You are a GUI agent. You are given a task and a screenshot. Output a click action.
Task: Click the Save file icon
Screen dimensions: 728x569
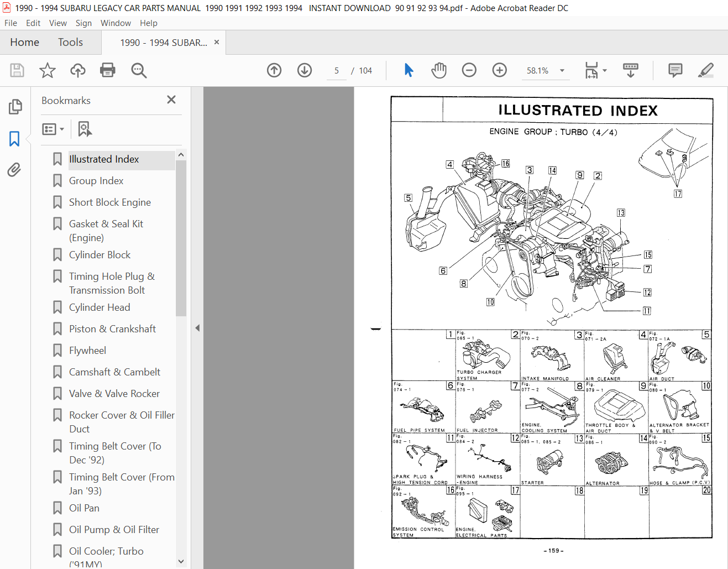pyautogui.click(x=17, y=70)
